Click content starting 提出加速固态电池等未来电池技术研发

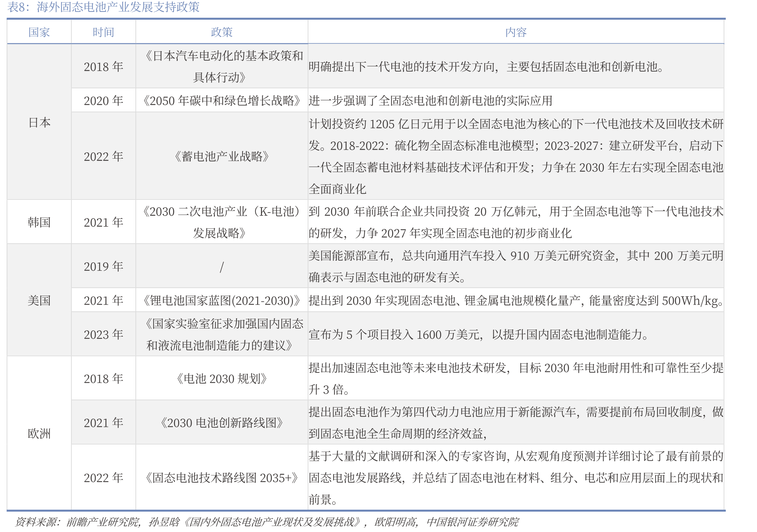tap(516, 379)
